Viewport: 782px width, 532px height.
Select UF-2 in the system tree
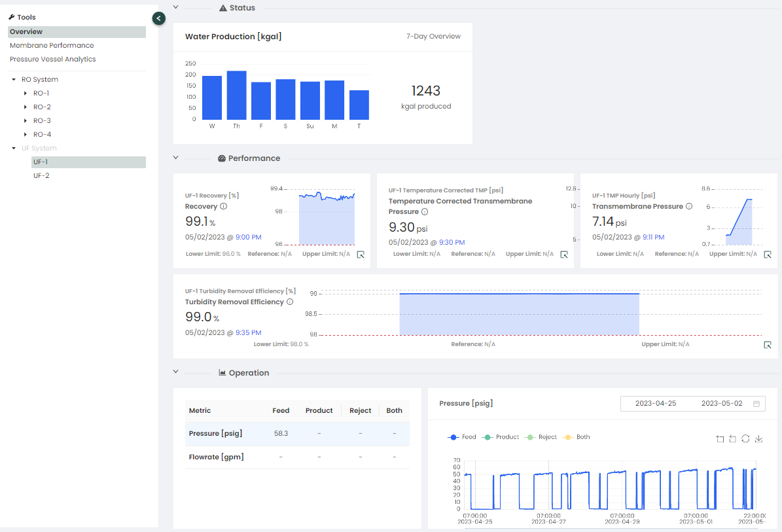[x=41, y=175]
